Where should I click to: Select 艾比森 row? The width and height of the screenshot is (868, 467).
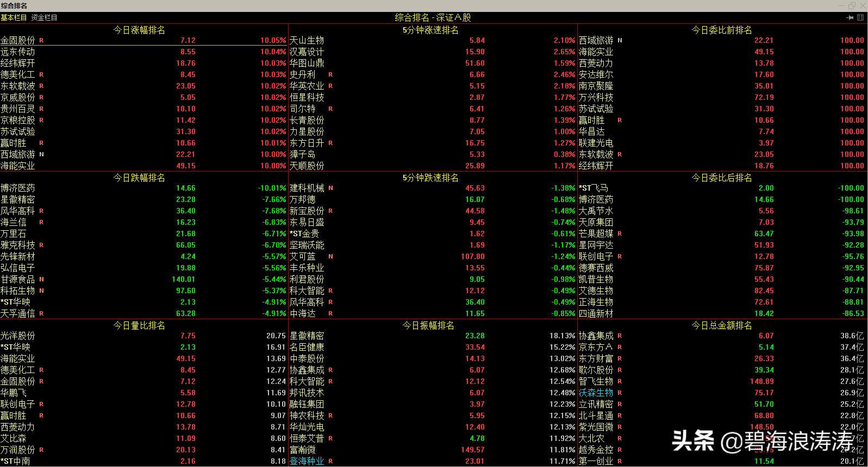point(143,438)
